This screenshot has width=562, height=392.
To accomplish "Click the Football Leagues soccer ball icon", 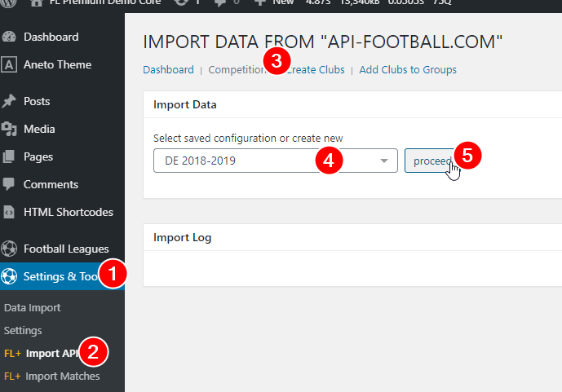I will pos(9,249).
